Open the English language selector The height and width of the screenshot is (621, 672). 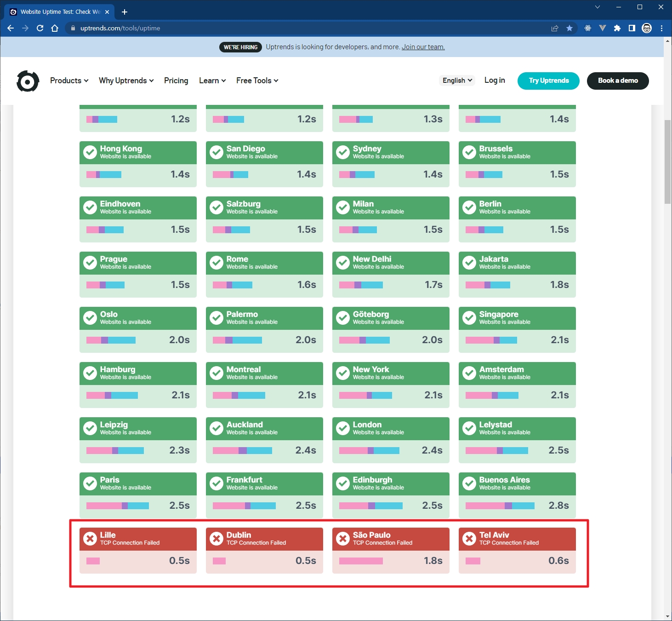pos(457,80)
